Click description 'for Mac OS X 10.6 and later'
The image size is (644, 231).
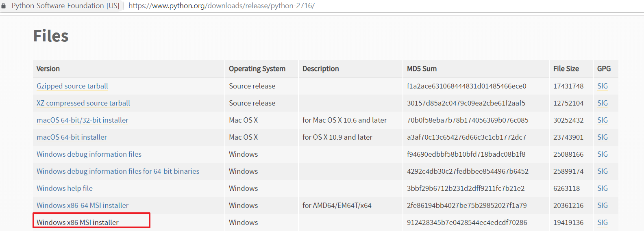coord(345,120)
